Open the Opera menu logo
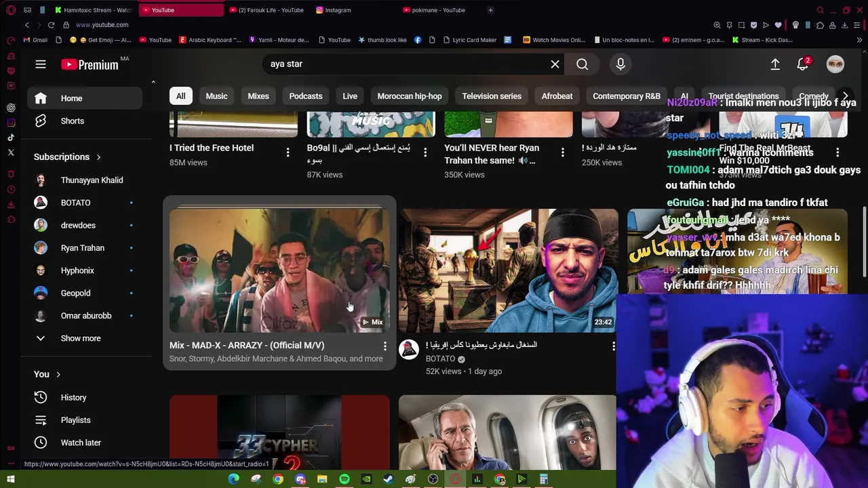Viewport: 868px width, 488px height. coord(11,10)
